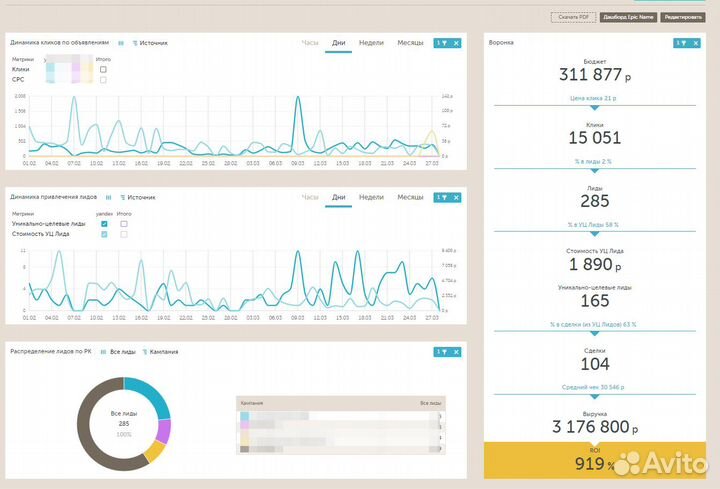Screen dimensions: 720x489
Task: Switch clicks chart to Недели tab
Action: pyautogui.click(x=371, y=43)
